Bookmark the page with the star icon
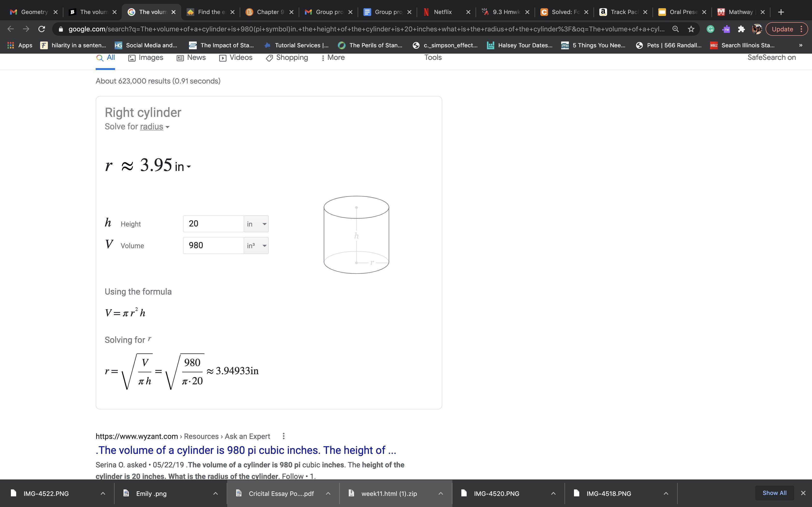Image resolution: width=812 pixels, height=507 pixels. click(x=691, y=29)
